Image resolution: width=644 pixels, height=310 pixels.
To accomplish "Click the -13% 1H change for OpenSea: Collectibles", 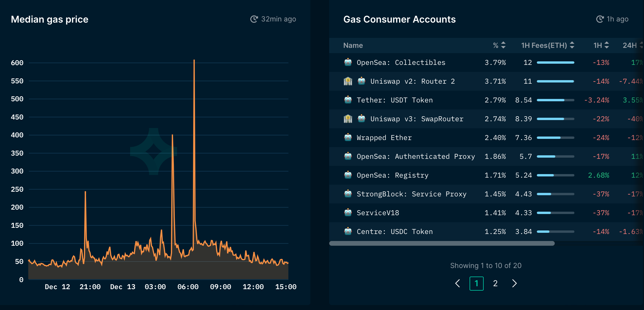I will coord(601,63).
